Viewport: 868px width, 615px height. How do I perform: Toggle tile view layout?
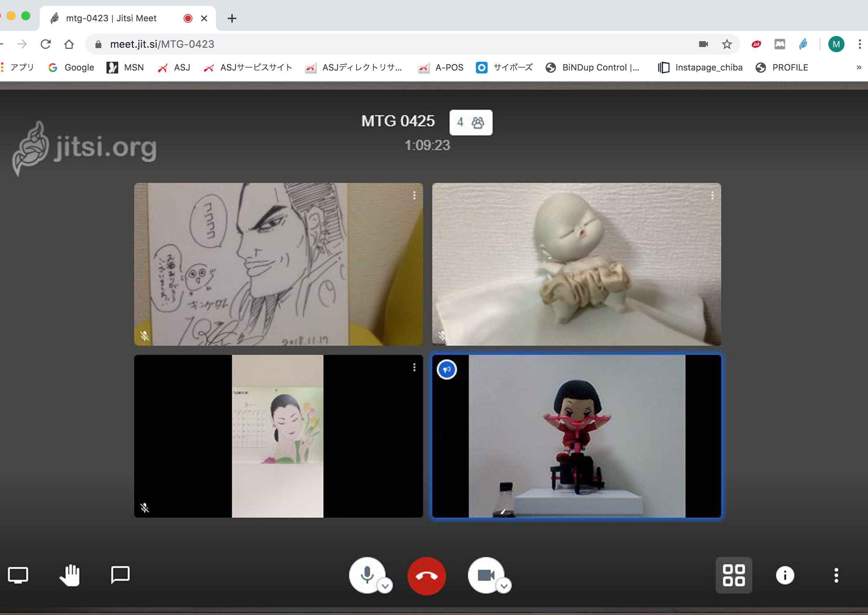click(x=734, y=575)
